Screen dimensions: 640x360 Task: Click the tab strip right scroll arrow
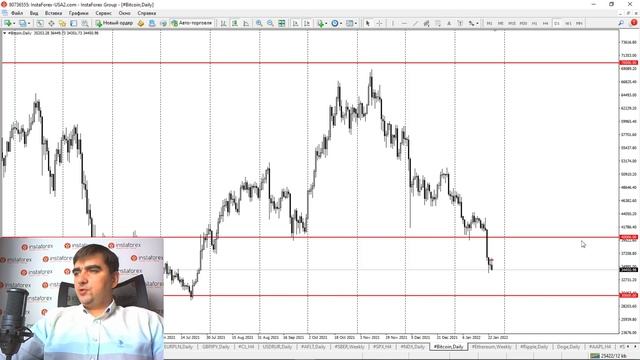coord(636,347)
